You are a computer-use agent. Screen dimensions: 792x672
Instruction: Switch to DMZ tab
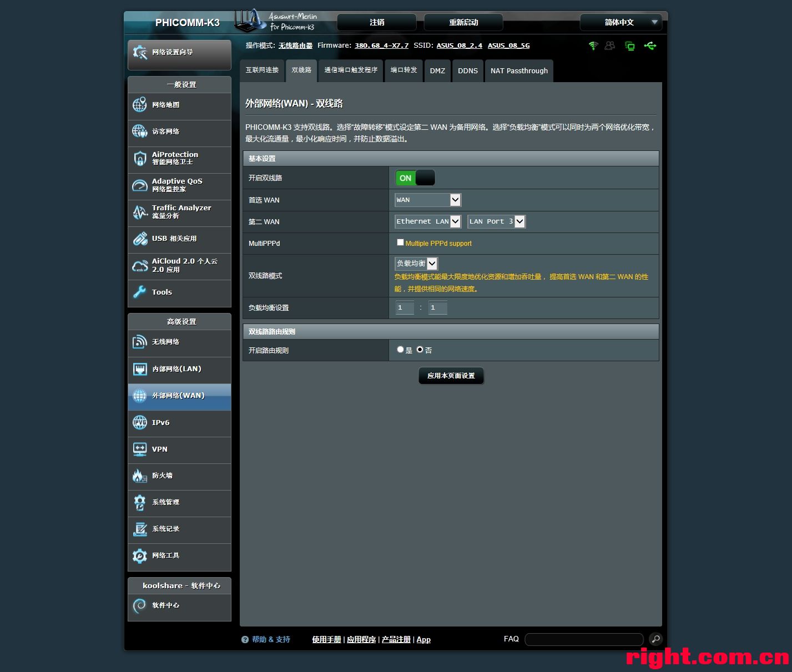tap(437, 70)
